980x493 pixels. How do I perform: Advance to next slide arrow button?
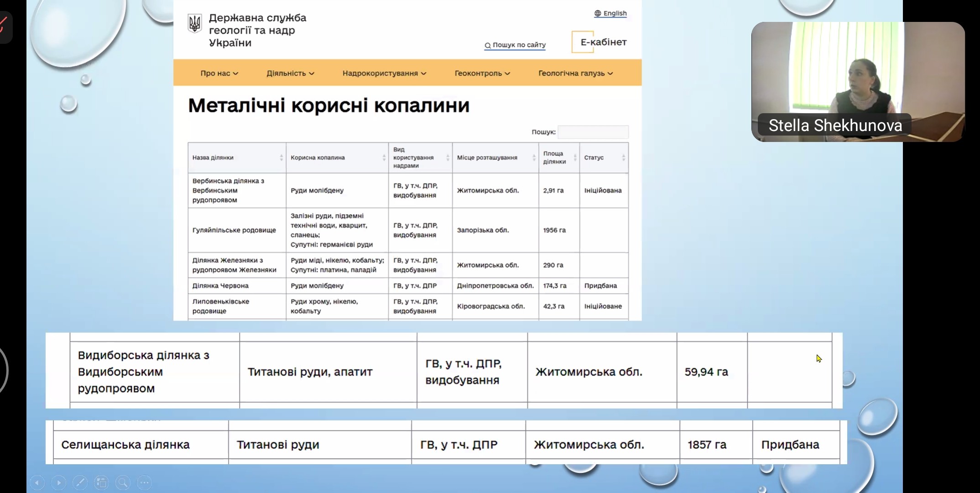(58, 483)
